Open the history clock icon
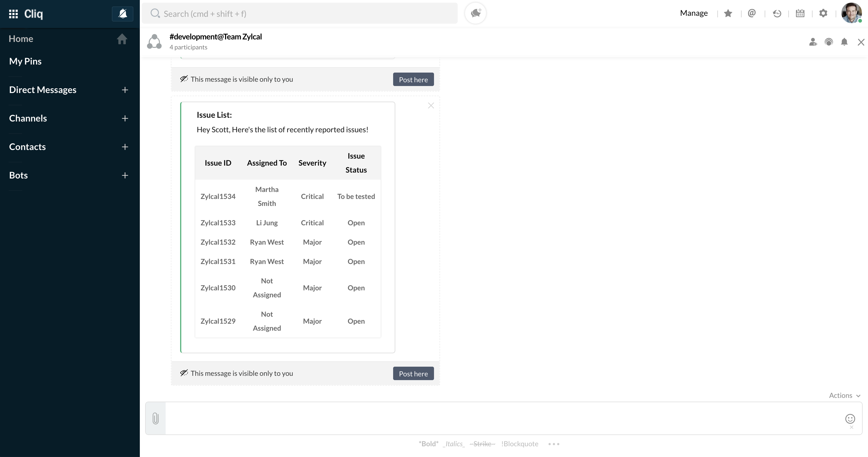 click(x=777, y=13)
